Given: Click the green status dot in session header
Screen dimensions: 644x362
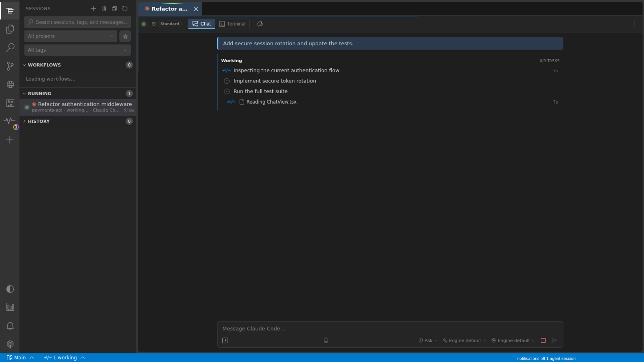Looking at the screenshot, I should point(144,24).
